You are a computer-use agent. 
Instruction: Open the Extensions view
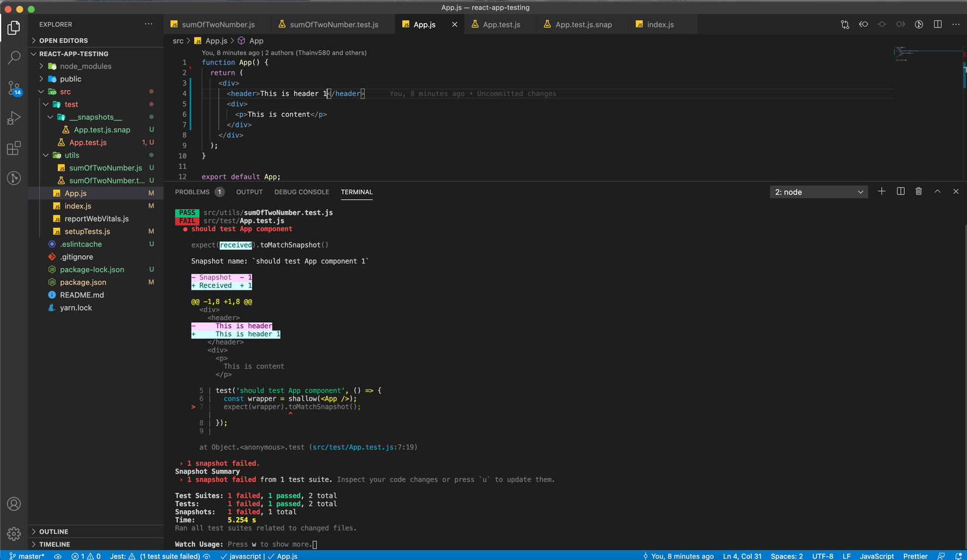pyautogui.click(x=13, y=148)
